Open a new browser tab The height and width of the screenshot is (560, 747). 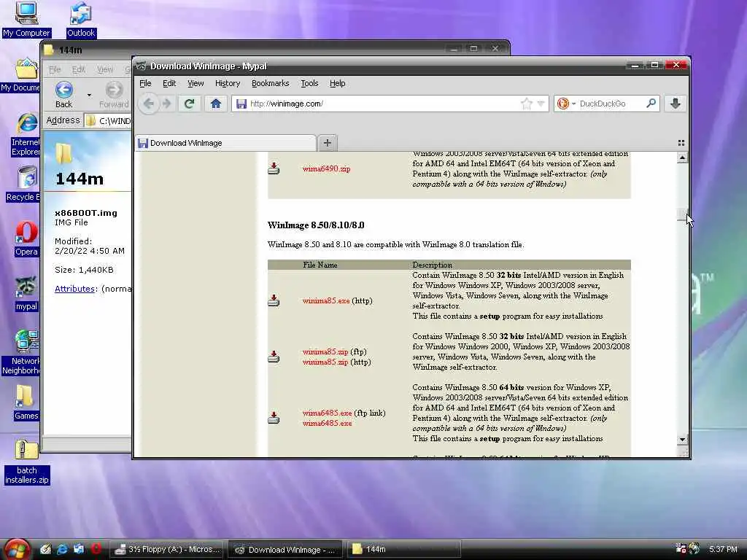pos(328,142)
